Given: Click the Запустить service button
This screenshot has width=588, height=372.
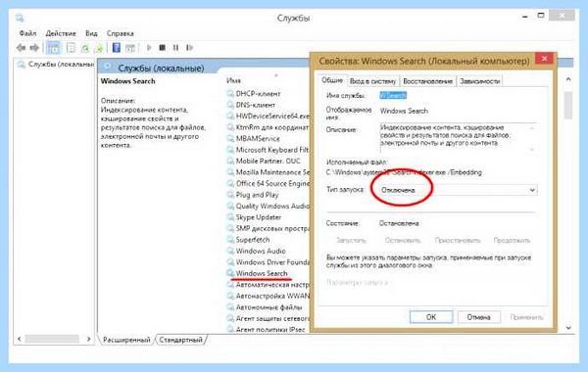Looking at the screenshot, I should [x=352, y=240].
